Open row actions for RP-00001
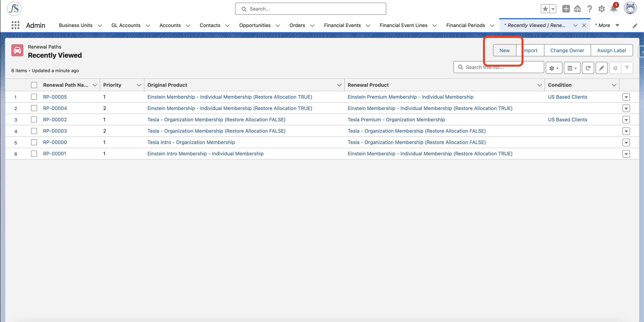The height and width of the screenshot is (322, 644). [626, 154]
